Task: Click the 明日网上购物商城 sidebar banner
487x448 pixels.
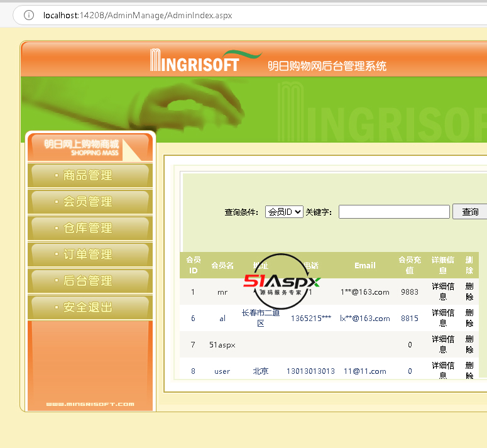Action: point(90,148)
